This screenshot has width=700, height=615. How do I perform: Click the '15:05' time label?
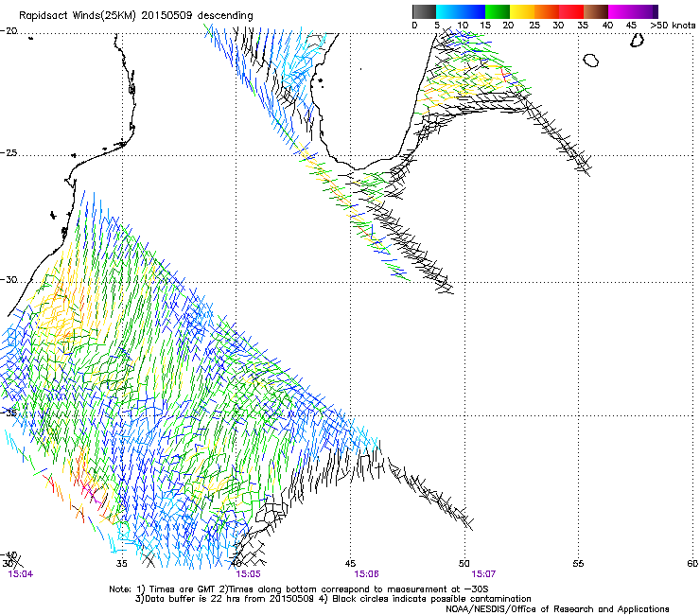click(x=248, y=574)
